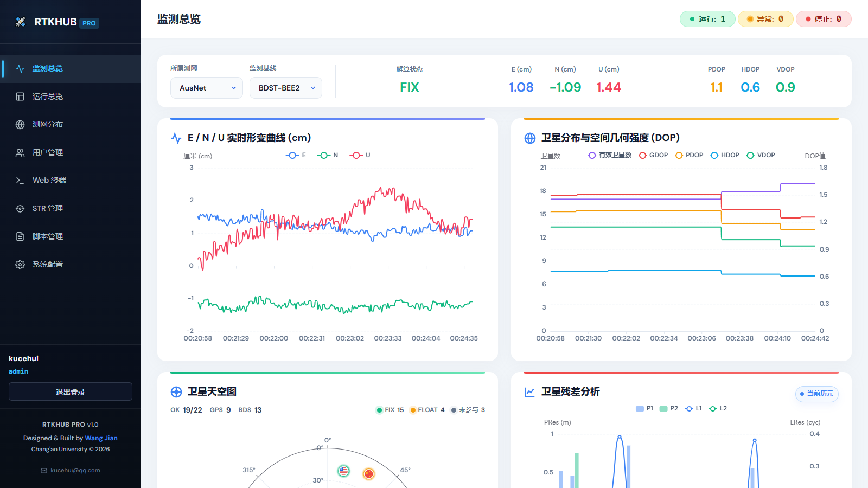
Task: Click the U (cm) value 1.44
Action: [609, 87]
